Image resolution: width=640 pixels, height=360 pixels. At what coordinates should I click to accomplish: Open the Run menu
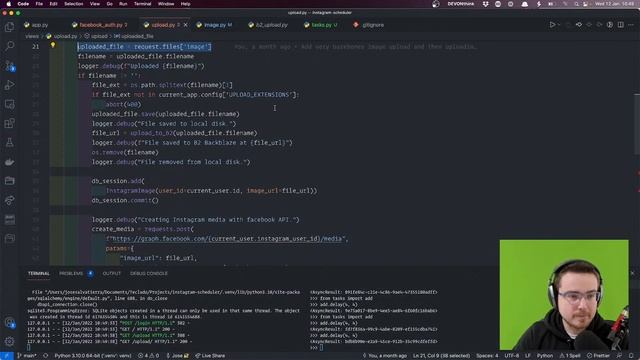click(123, 4)
